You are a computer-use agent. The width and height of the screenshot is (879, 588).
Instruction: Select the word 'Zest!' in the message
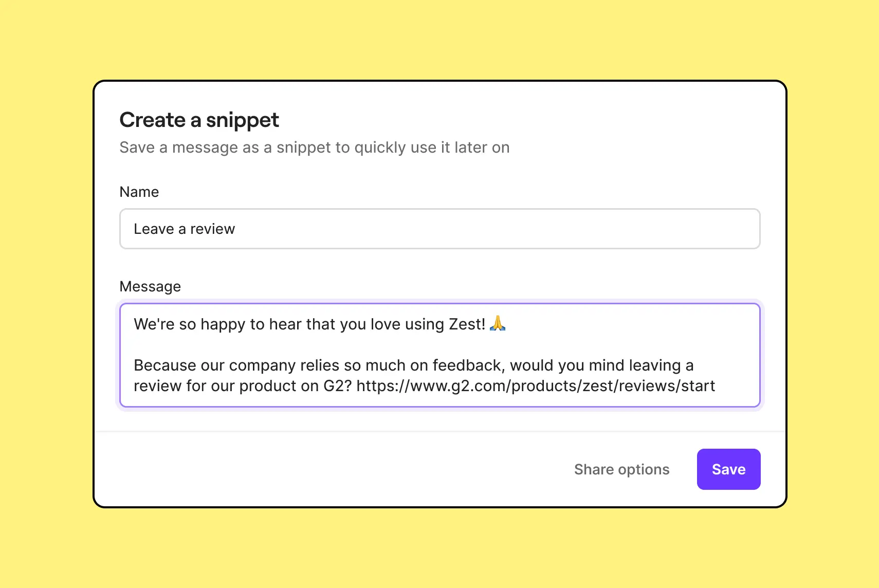tap(467, 324)
